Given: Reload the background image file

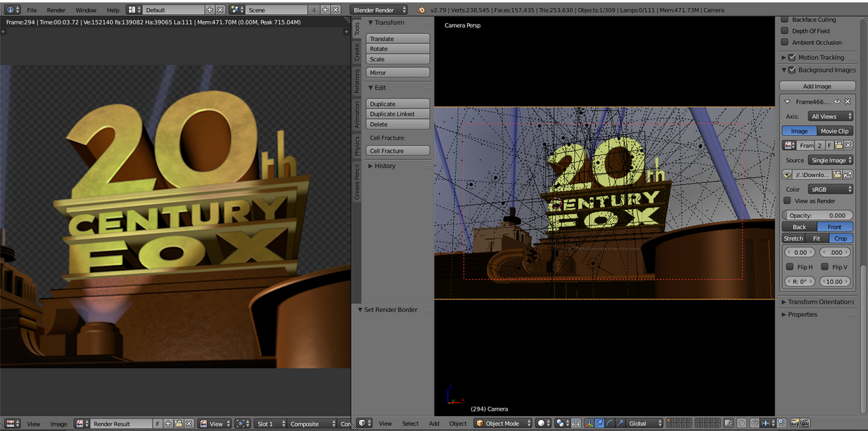Looking at the screenshot, I should coord(847,175).
